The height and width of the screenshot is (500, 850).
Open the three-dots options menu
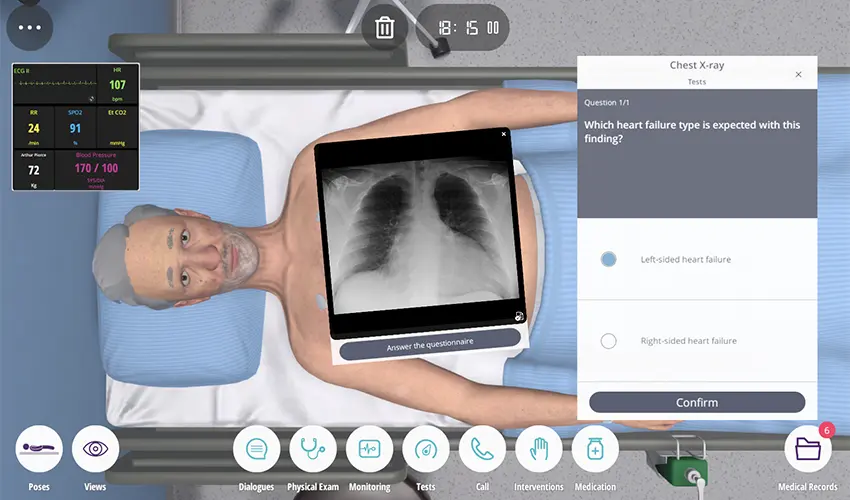coord(30,27)
